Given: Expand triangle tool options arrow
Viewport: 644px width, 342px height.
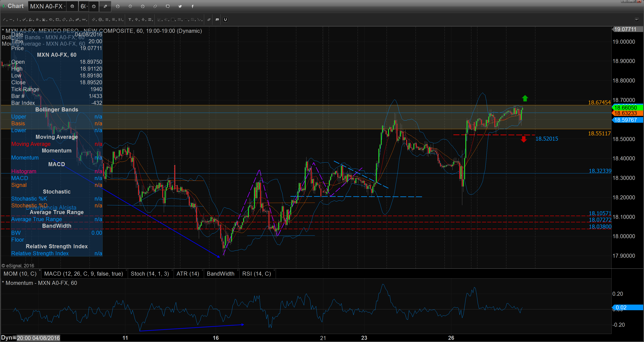Looking at the screenshot, I should [73, 21].
